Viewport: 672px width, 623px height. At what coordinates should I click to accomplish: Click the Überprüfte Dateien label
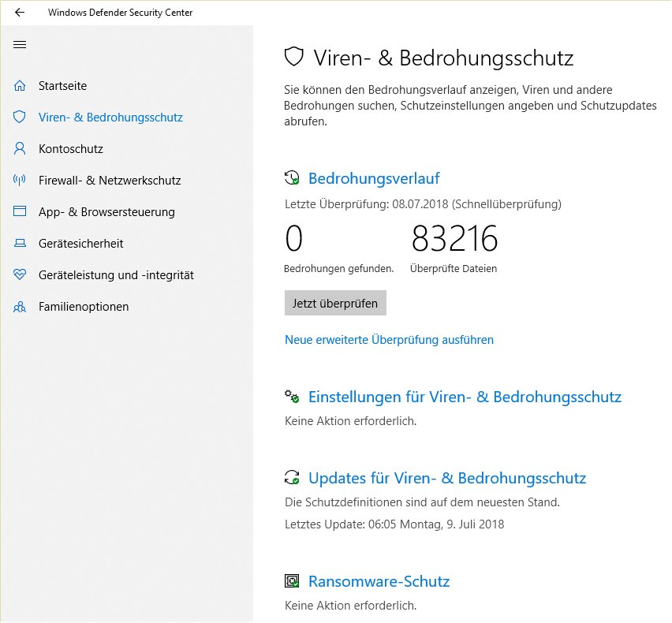[x=454, y=269]
